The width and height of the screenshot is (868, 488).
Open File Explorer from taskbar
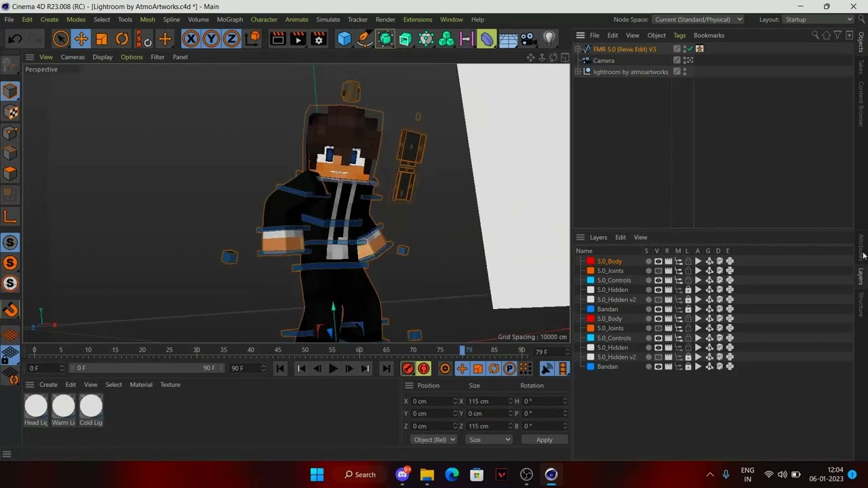point(427,474)
